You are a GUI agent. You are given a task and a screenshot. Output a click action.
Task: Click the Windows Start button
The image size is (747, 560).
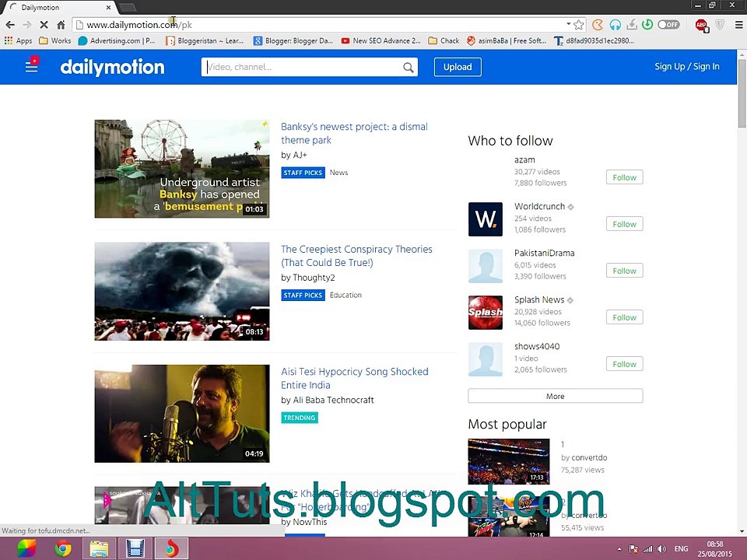click(x=26, y=549)
